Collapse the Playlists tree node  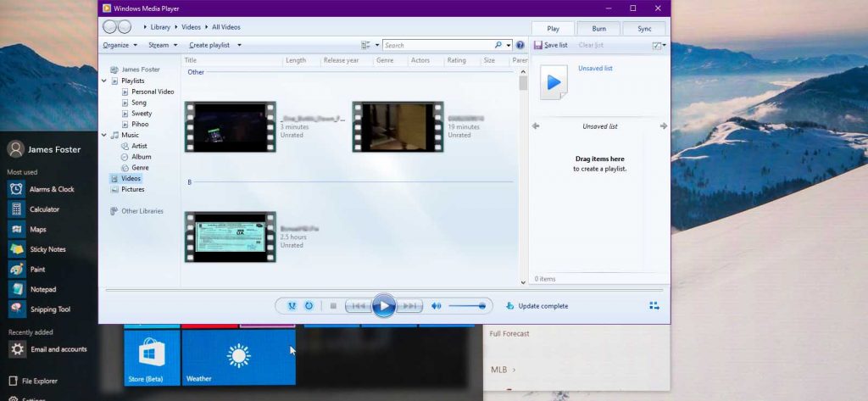pyautogui.click(x=104, y=81)
